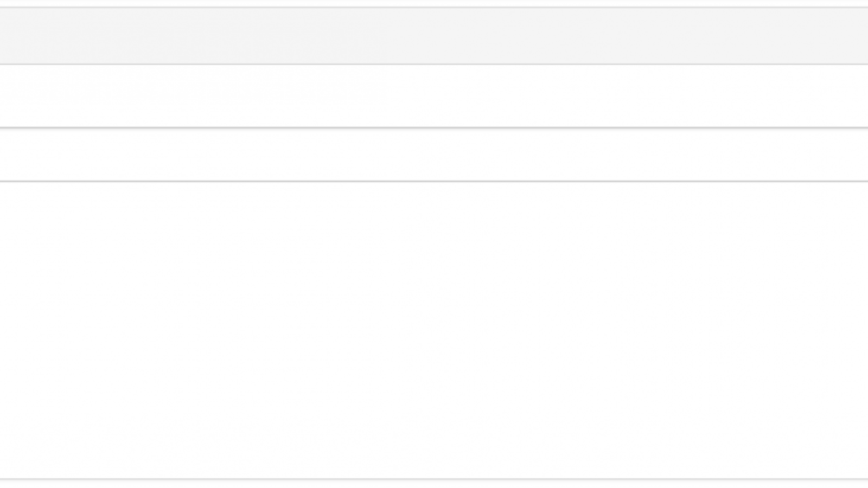The width and height of the screenshot is (868, 488).
Task: Click the gray header band at top
Action: tap(434, 36)
